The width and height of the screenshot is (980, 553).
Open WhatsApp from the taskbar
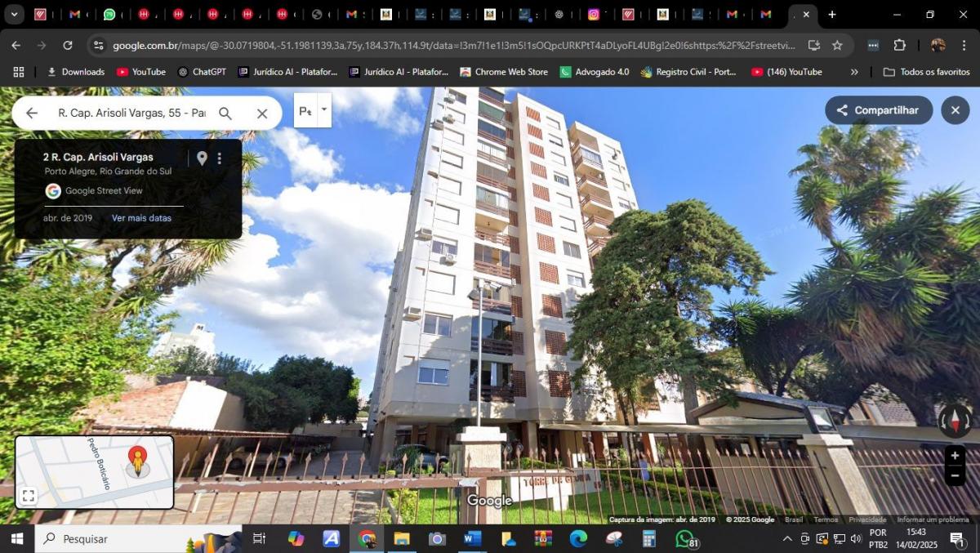pos(684,539)
